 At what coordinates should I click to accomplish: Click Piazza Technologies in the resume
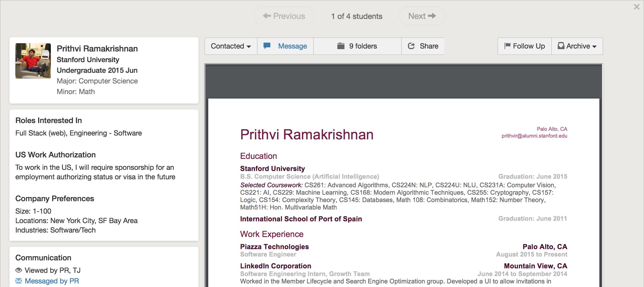tap(274, 247)
